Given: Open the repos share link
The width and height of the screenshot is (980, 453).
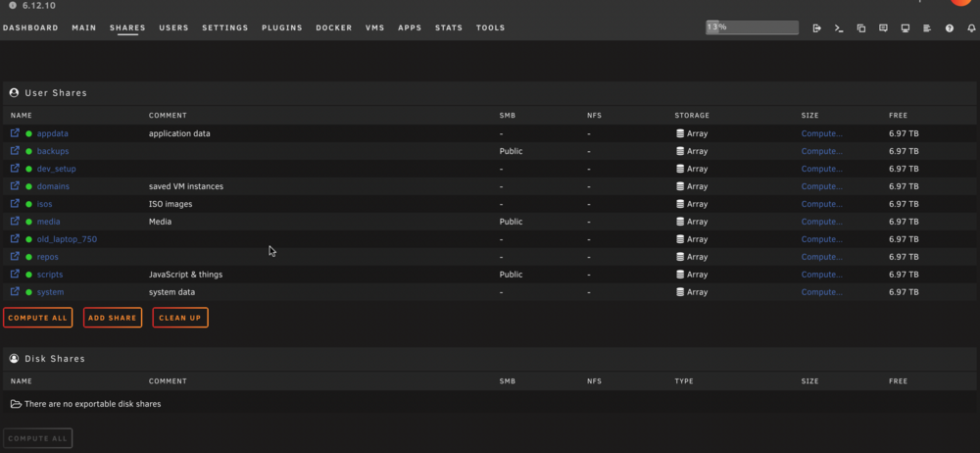Looking at the screenshot, I should 47,257.
